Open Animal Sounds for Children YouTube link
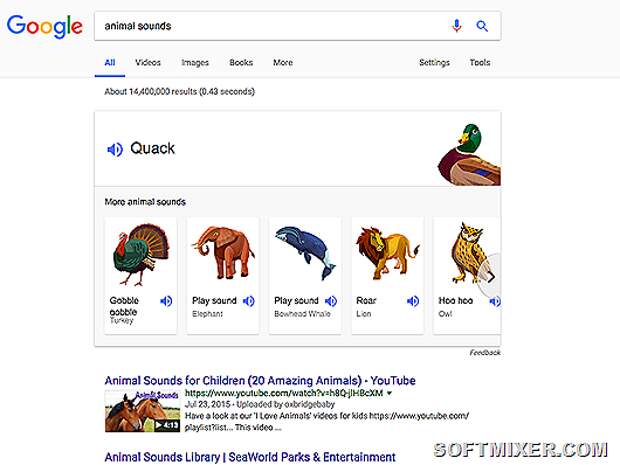The width and height of the screenshot is (620, 465). click(x=260, y=380)
